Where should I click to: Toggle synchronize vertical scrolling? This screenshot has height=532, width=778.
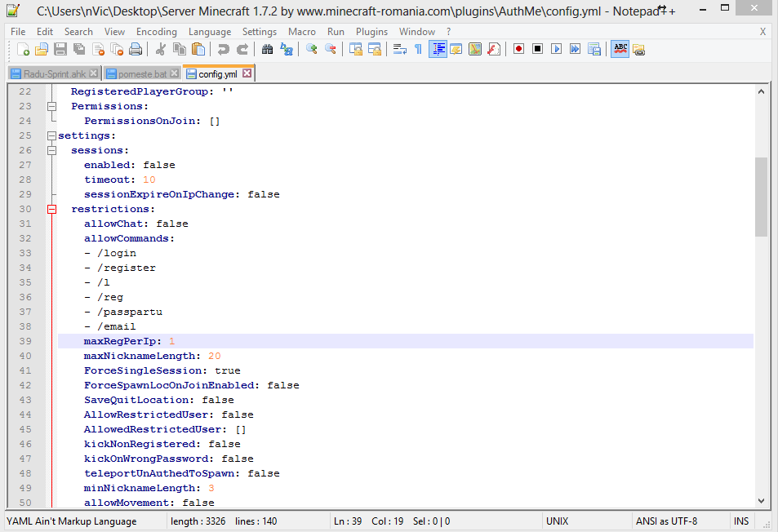[356, 49]
